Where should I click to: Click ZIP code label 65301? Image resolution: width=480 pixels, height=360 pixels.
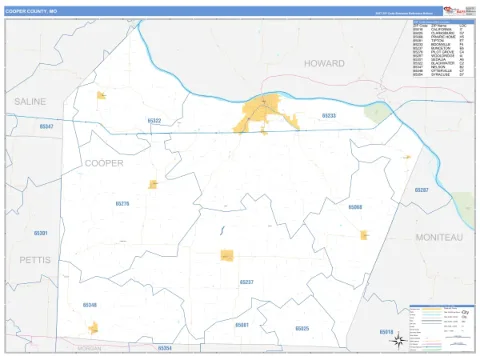(x=40, y=233)
